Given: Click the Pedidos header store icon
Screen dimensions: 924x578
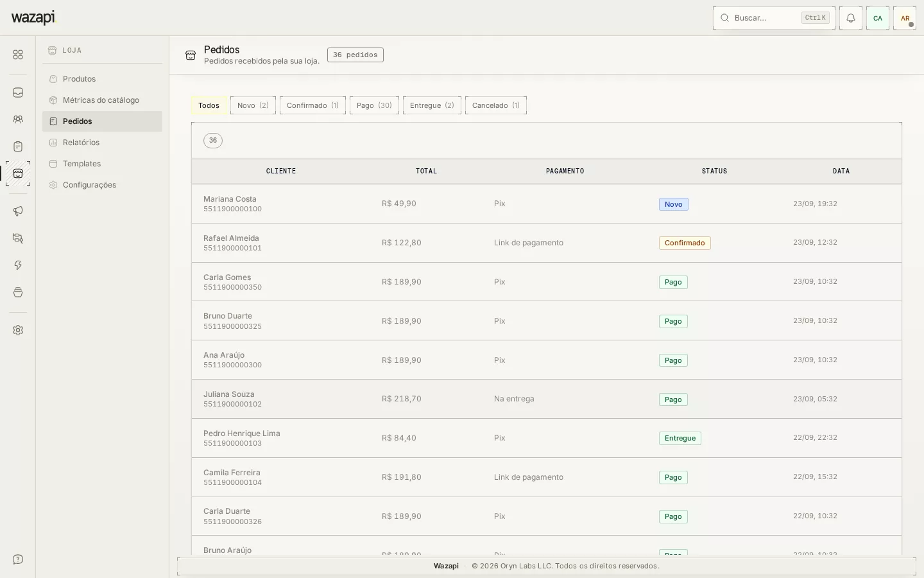Looking at the screenshot, I should [x=191, y=55].
